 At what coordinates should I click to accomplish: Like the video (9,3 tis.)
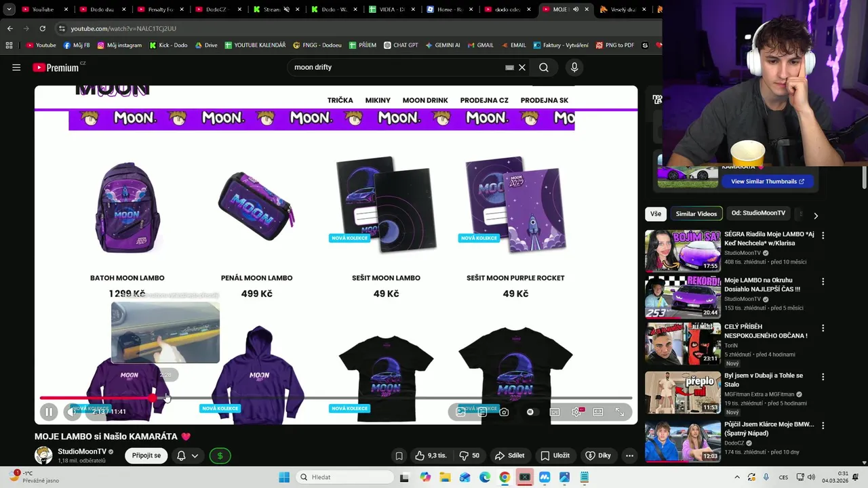pos(431,455)
